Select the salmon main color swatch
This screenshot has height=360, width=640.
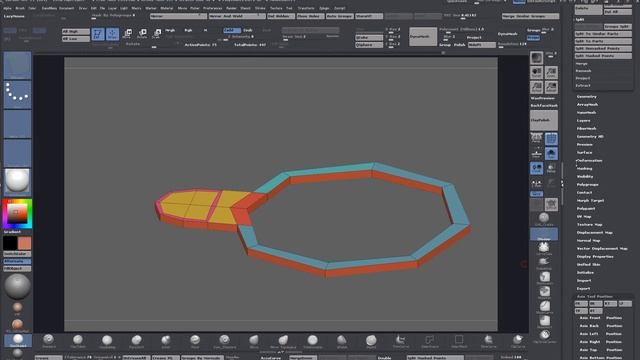coord(24,243)
